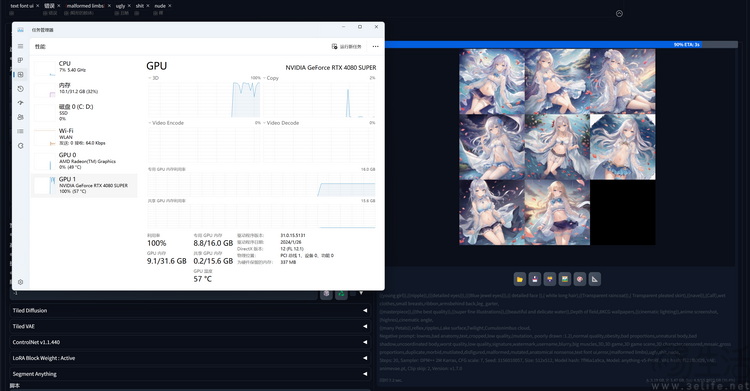This screenshot has width=750, height=391.
Task: Click dedicated memory '8.8/16.0 GB' value
Action: 213,243
